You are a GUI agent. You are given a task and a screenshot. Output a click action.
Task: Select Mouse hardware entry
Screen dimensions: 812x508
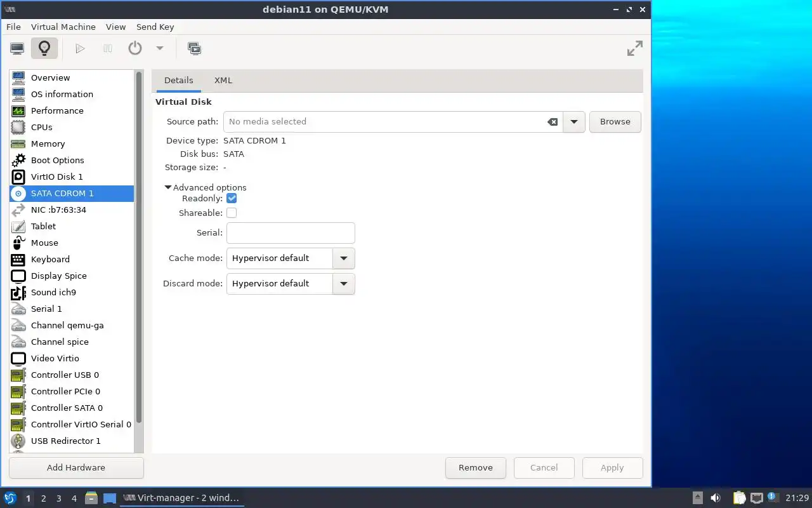pos(72,243)
